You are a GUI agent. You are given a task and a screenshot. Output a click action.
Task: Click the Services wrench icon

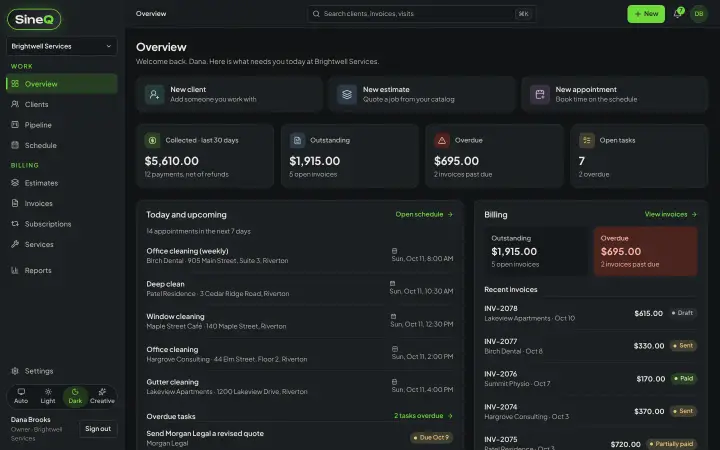[15, 244]
